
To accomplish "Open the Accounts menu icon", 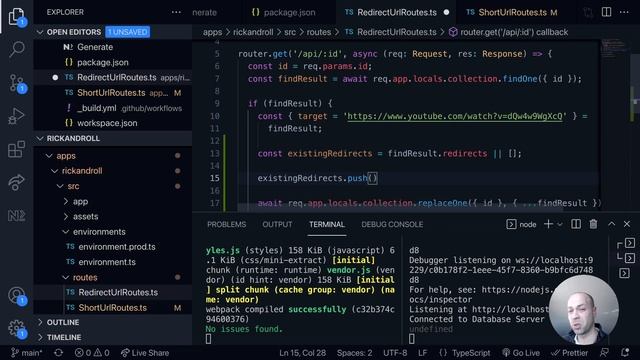I will click(x=16, y=295).
